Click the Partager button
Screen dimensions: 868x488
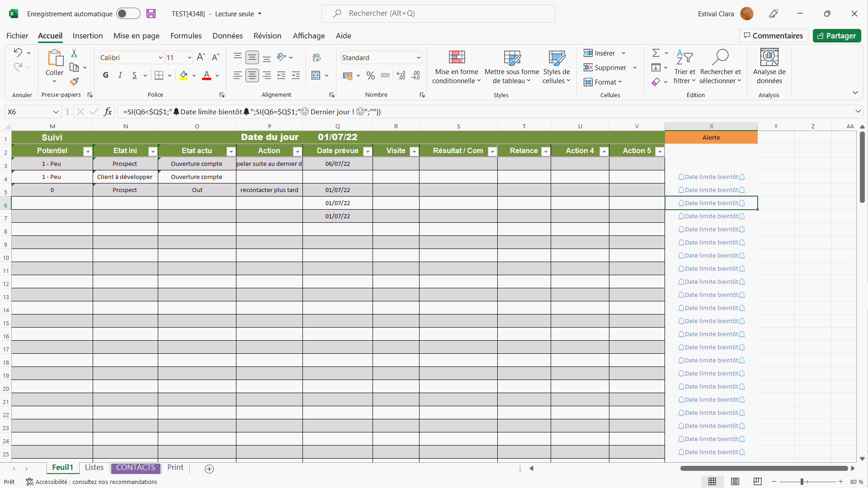(837, 36)
